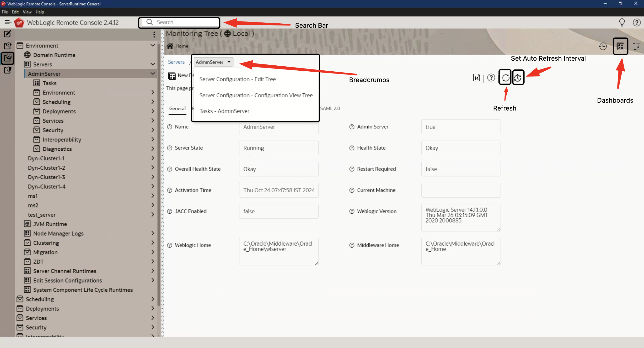
Task: Click the Home breadcrumb icon
Action: tap(170, 46)
